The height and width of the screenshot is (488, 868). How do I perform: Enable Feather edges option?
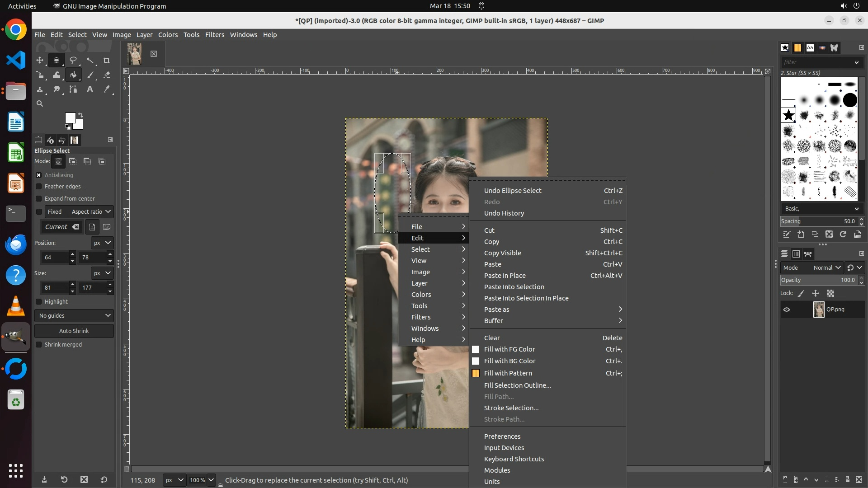[x=39, y=187]
